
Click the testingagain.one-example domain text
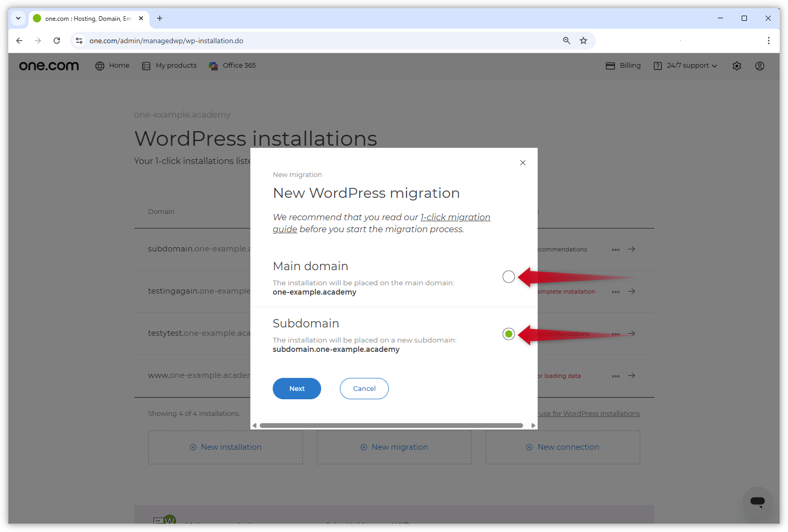pyautogui.click(x=199, y=291)
